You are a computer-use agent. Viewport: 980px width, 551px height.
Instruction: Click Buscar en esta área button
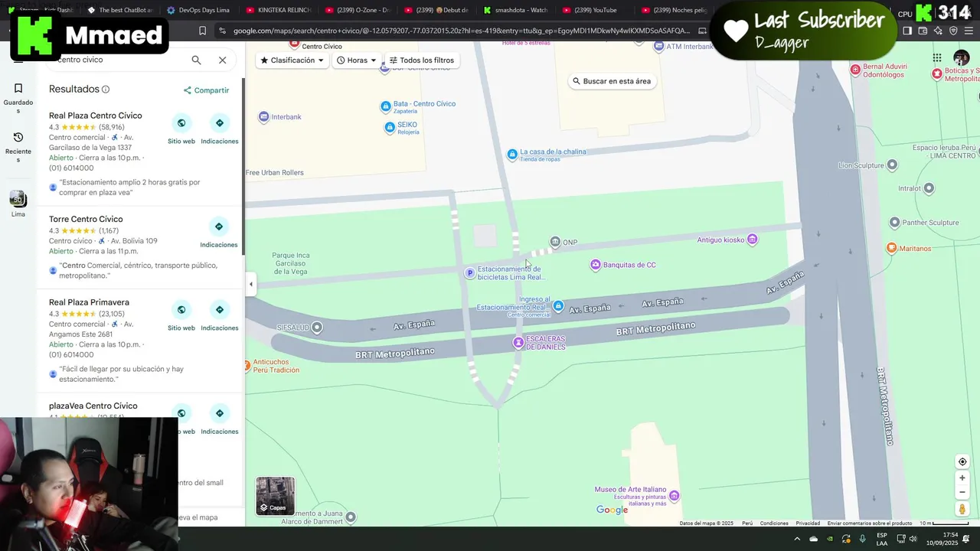[x=611, y=81]
